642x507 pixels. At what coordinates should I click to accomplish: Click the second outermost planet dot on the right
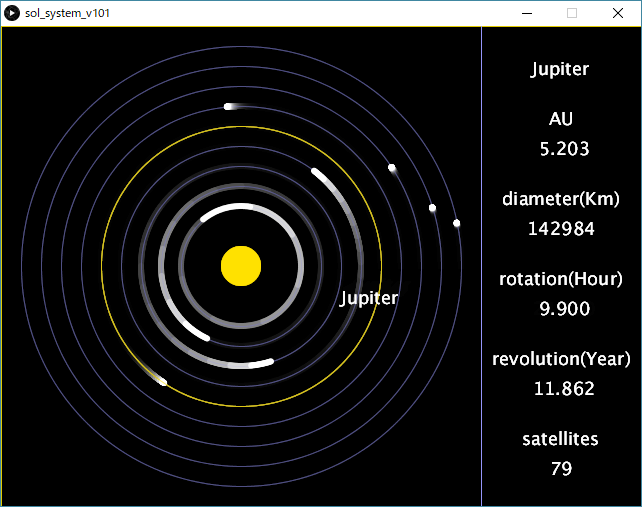click(x=432, y=208)
